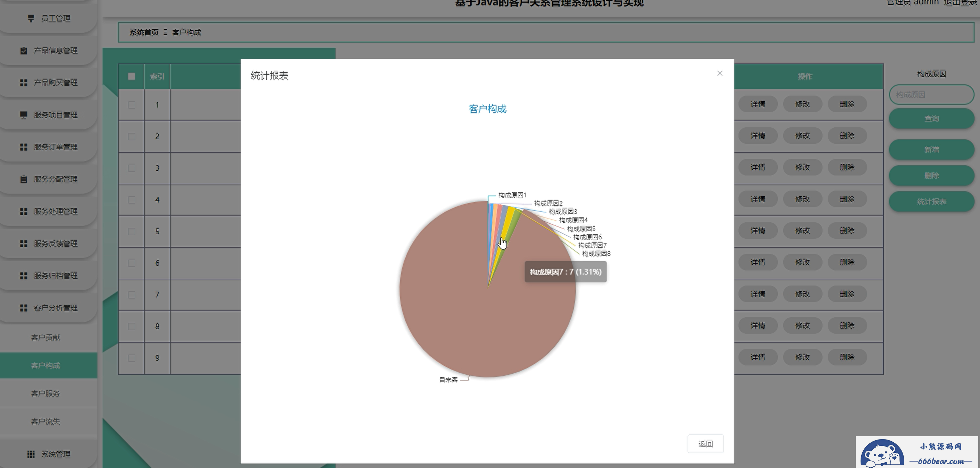Click the 产品购买管理 grid icon
This screenshot has width=980, height=468.
[24, 83]
